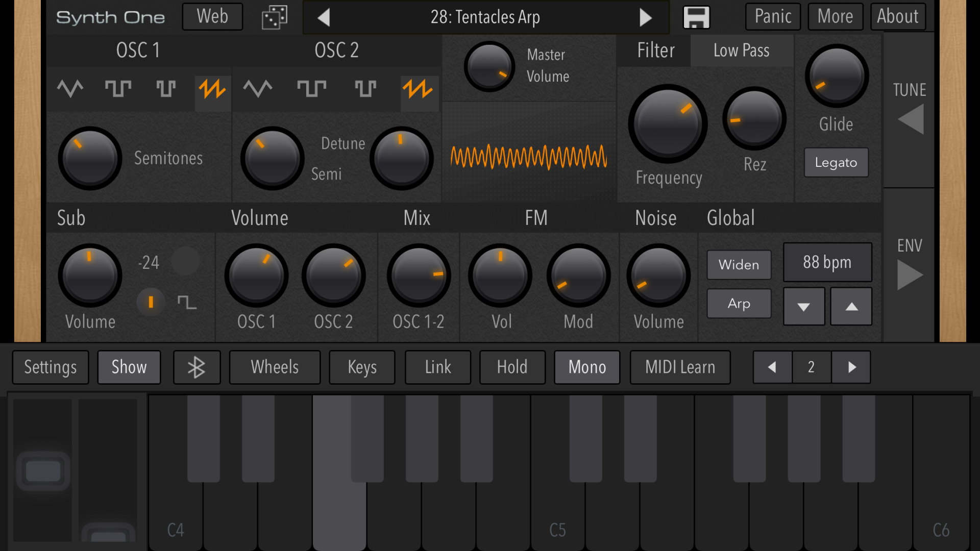This screenshot has width=980, height=551.
Task: Turn the Master Volume knob
Action: click(489, 65)
